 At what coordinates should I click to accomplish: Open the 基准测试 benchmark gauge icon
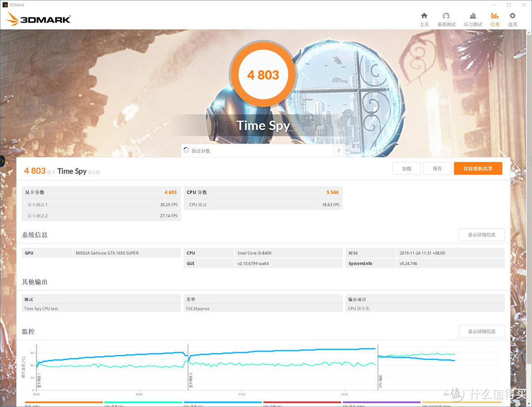[446, 19]
